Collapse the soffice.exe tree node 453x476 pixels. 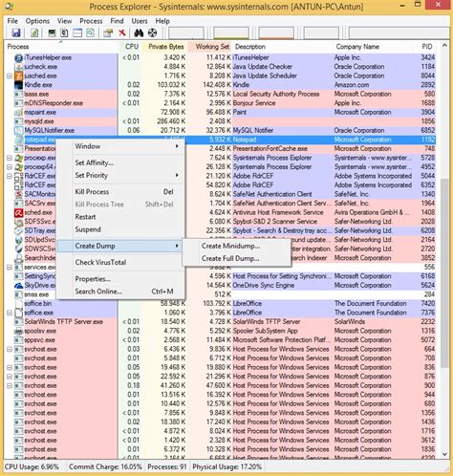pos(10,313)
